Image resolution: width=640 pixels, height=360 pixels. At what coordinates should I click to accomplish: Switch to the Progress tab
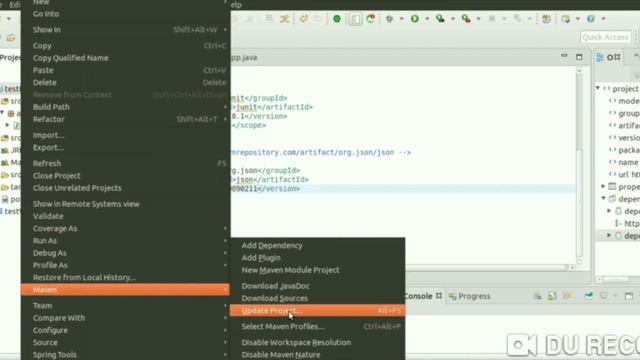coord(469,296)
